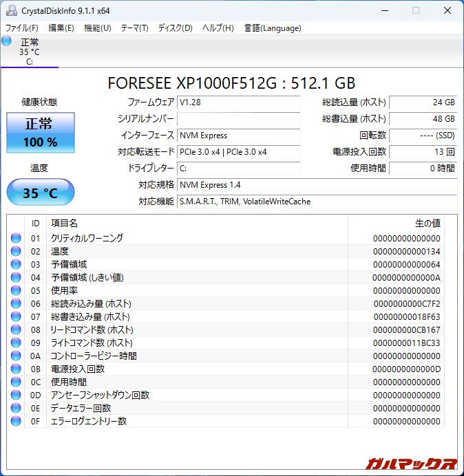Click status orb beside データエラー回数 row
464x476 pixels.
pos(16,409)
